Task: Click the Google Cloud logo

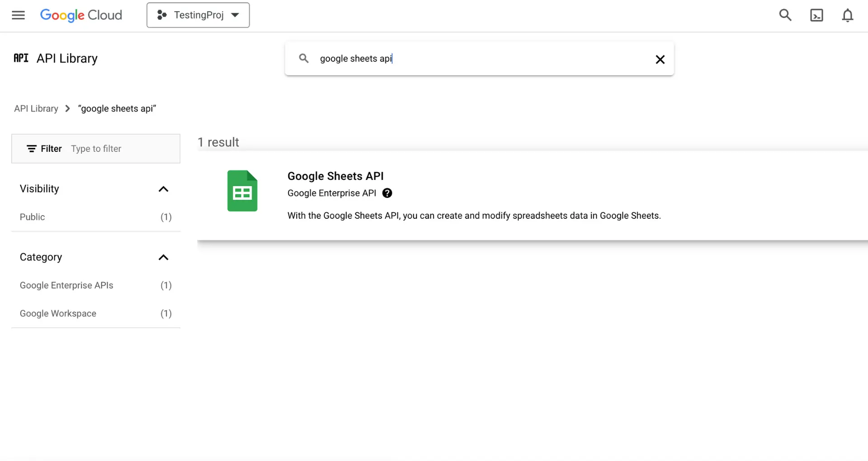Action: click(x=81, y=15)
